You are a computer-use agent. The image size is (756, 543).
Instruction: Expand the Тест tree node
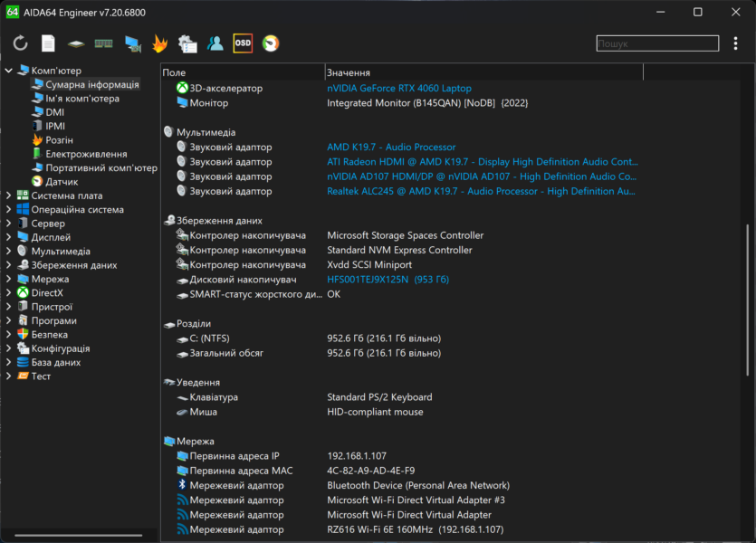pos(8,376)
